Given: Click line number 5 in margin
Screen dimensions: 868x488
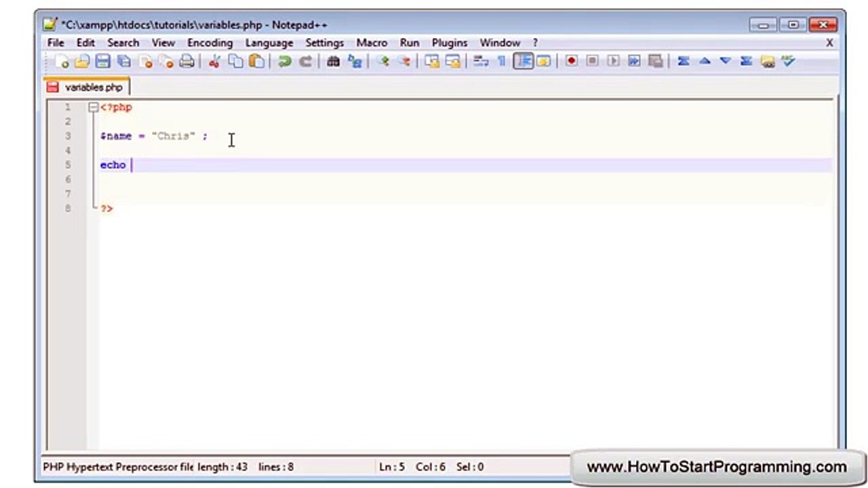Looking at the screenshot, I should point(68,165).
